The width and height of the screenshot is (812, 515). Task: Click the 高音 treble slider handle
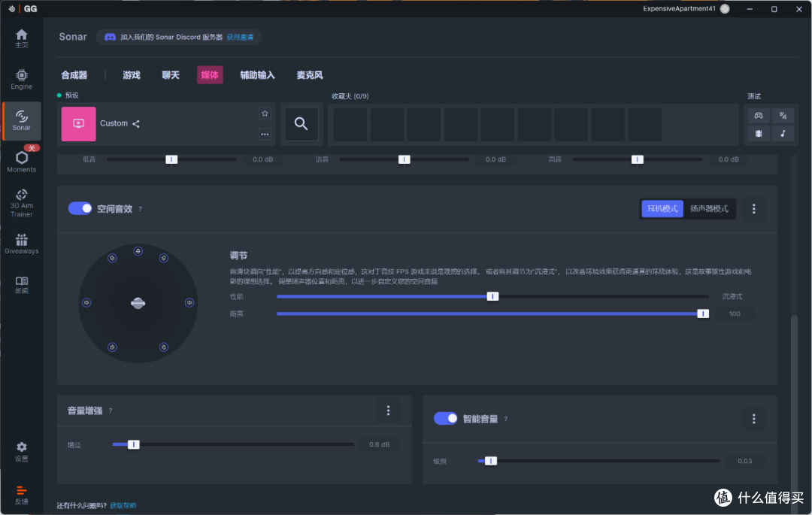coord(638,159)
